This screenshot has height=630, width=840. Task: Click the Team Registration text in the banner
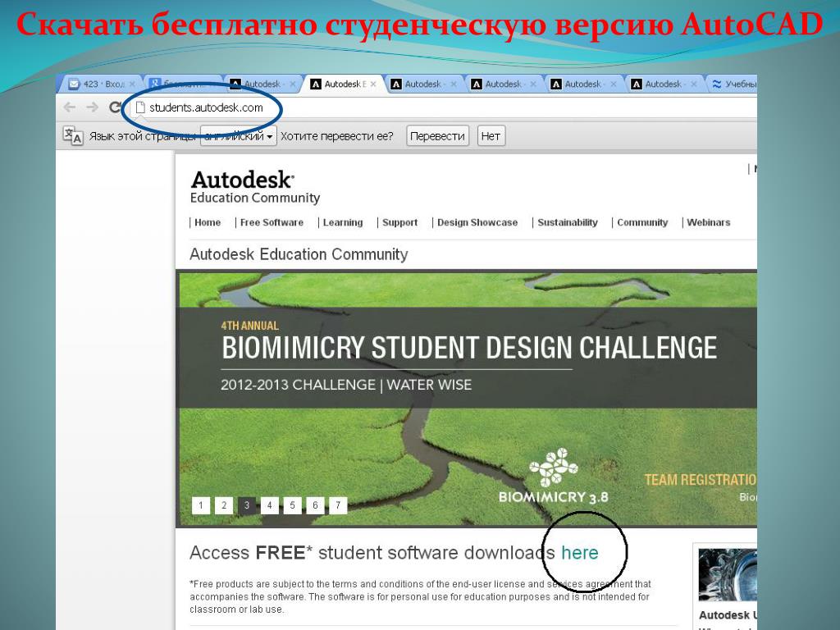pyautogui.click(x=701, y=479)
